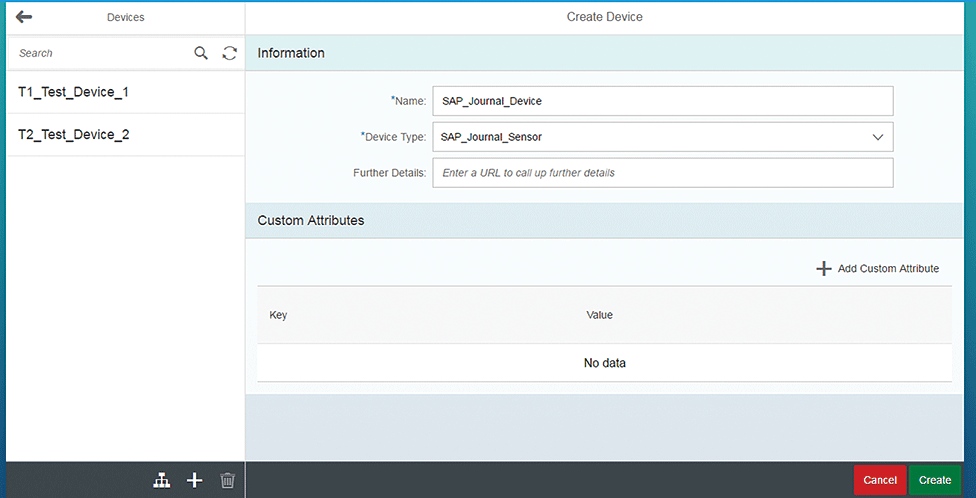
Task: Click the Name field containing SAP_Journal_Device
Action: [662, 101]
